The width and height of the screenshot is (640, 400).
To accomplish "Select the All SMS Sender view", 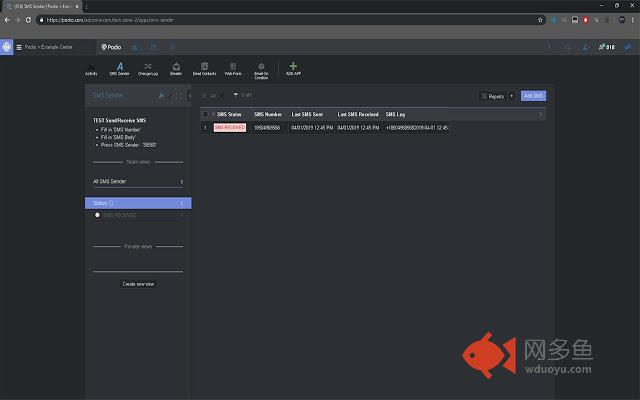I will (x=137, y=182).
